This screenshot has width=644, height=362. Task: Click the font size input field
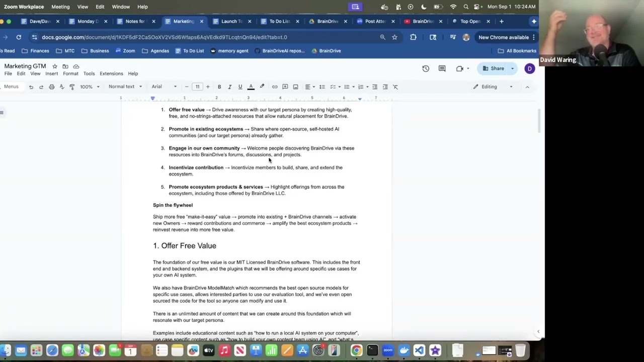click(197, 87)
